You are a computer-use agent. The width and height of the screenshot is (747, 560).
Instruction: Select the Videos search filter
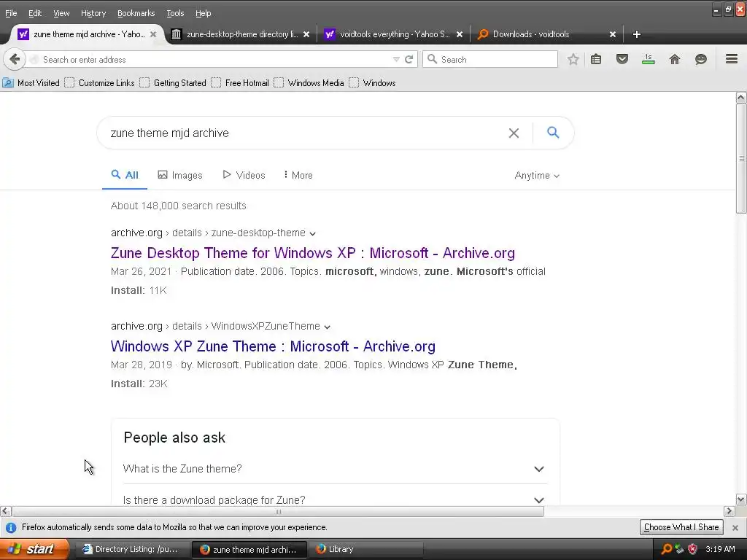point(244,175)
